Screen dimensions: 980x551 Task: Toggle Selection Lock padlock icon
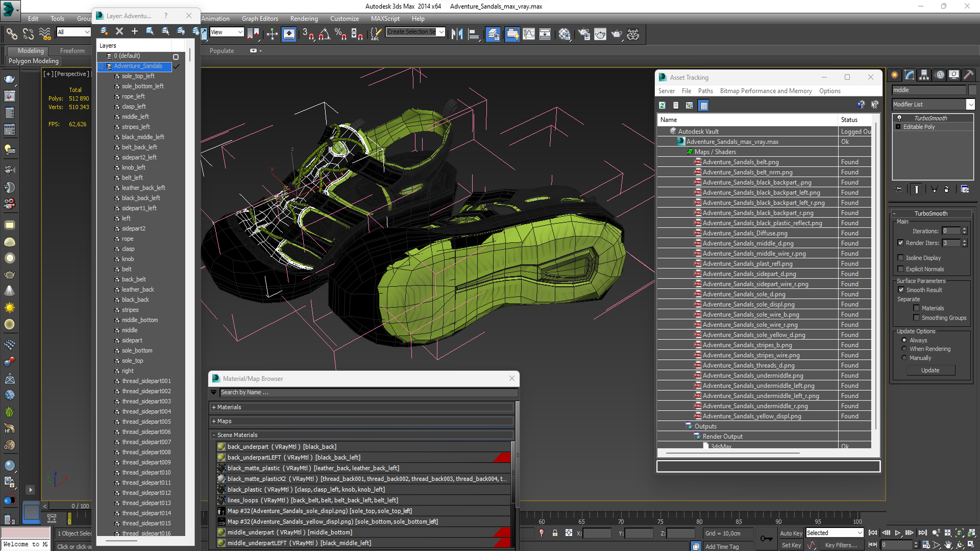555,533
